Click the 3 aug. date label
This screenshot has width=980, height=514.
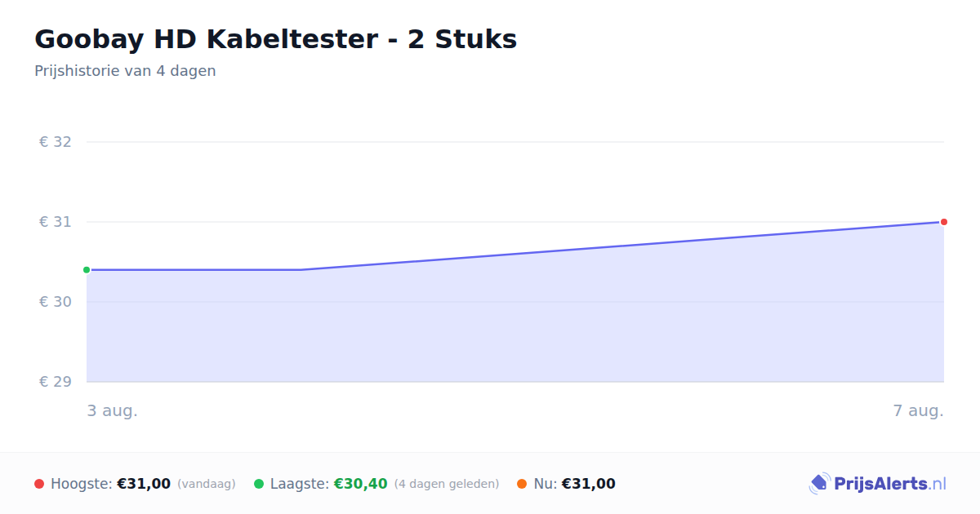113,411
